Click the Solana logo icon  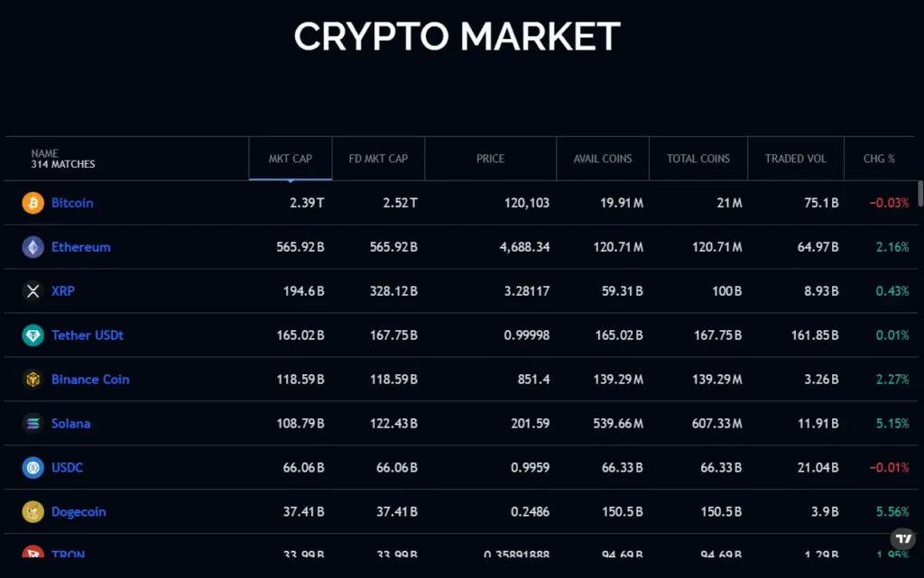pyautogui.click(x=32, y=424)
